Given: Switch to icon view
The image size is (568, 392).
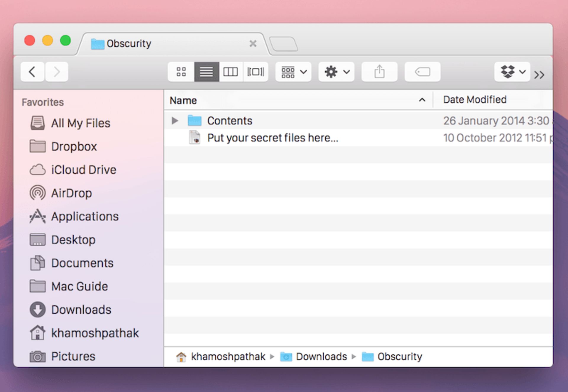Looking at the screenshot, I should (181, 72).
